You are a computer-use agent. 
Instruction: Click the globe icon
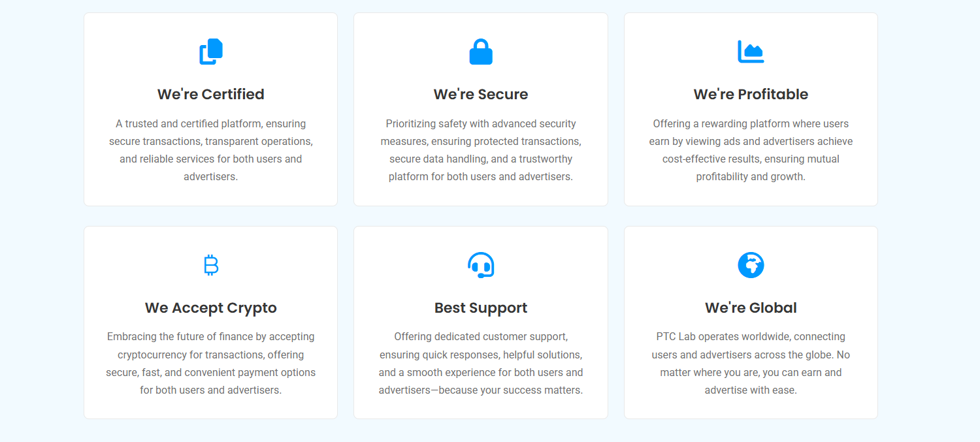[751, 265]
